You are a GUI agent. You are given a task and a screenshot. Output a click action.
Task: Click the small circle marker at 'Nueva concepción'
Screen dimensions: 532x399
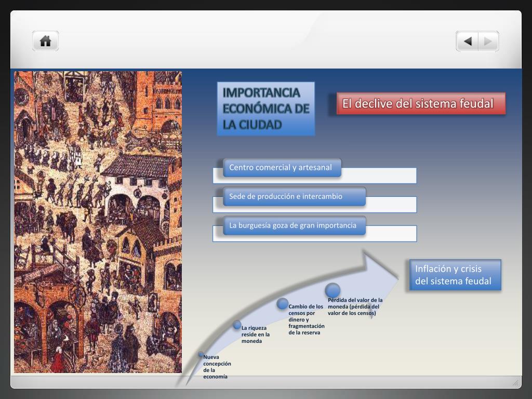click(x=201, y=354)
